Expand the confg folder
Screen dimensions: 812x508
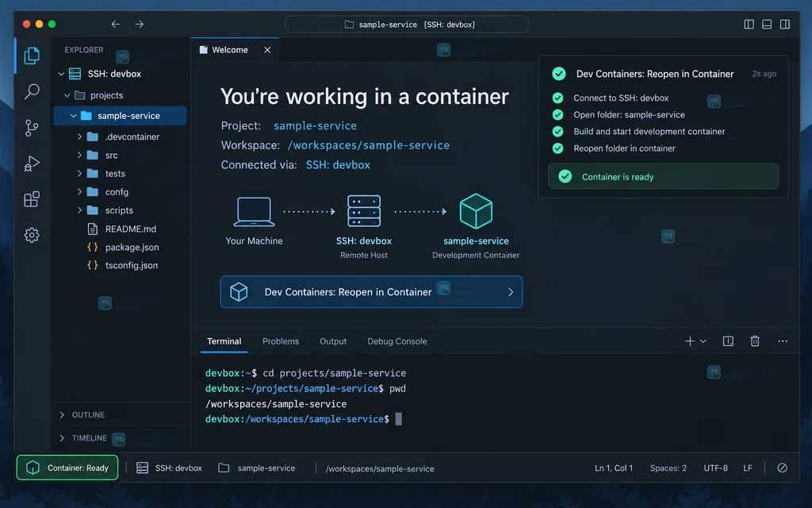79,192
